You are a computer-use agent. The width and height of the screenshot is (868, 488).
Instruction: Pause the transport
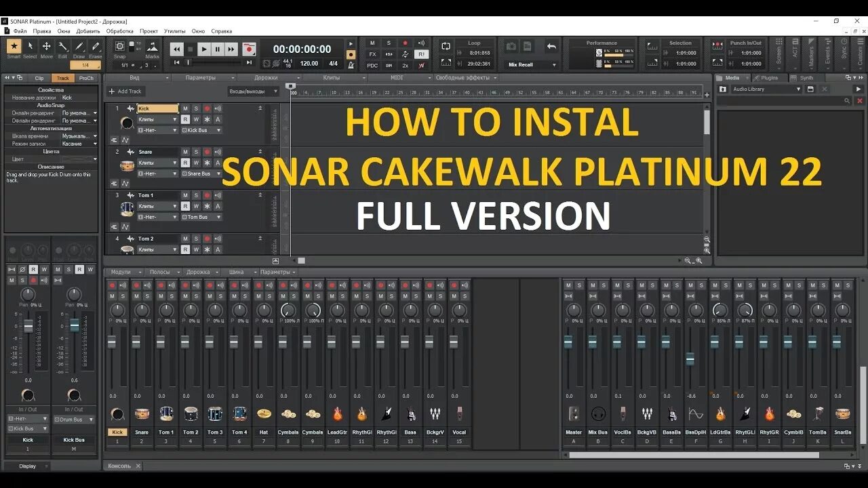217,49
